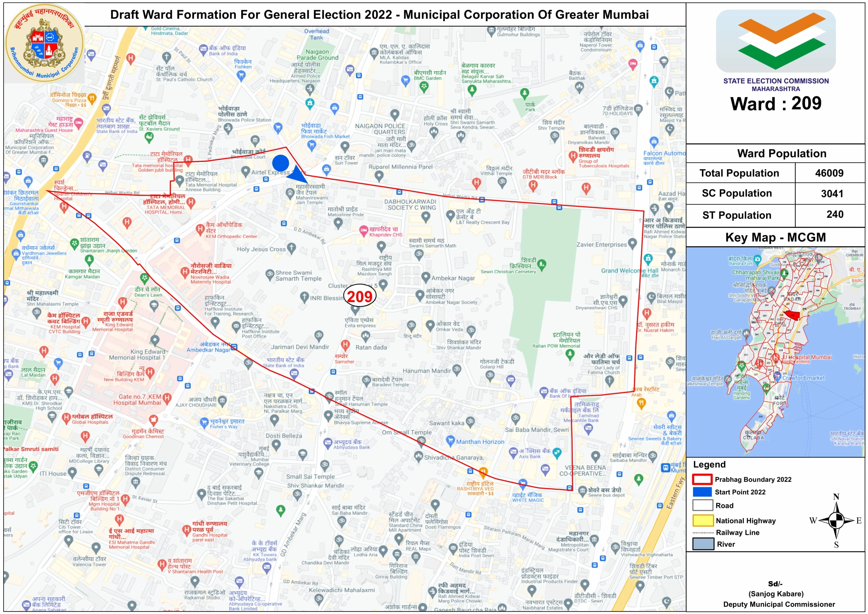Click the Italian POW Memorial green pin
868x614 pixels.
coord(570,354)
